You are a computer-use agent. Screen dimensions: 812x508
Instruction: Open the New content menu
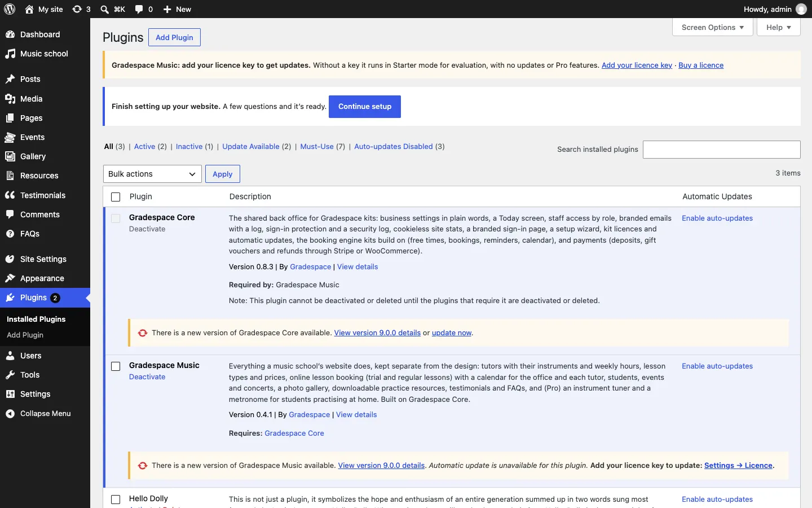click(x=177, y=9)
